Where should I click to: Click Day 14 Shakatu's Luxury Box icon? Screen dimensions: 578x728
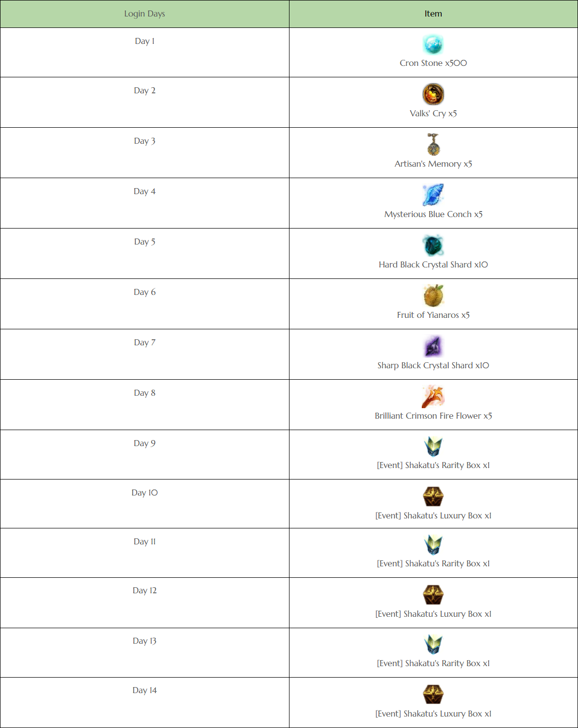pos(433,695)
